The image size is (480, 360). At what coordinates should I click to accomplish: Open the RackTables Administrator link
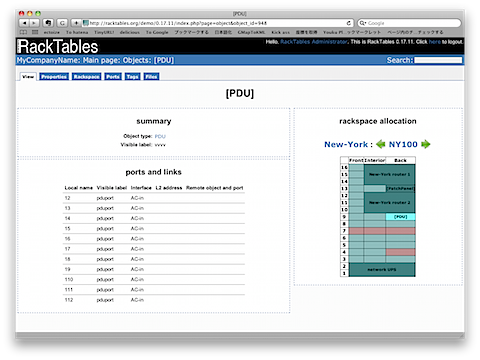tap(313, 42)
